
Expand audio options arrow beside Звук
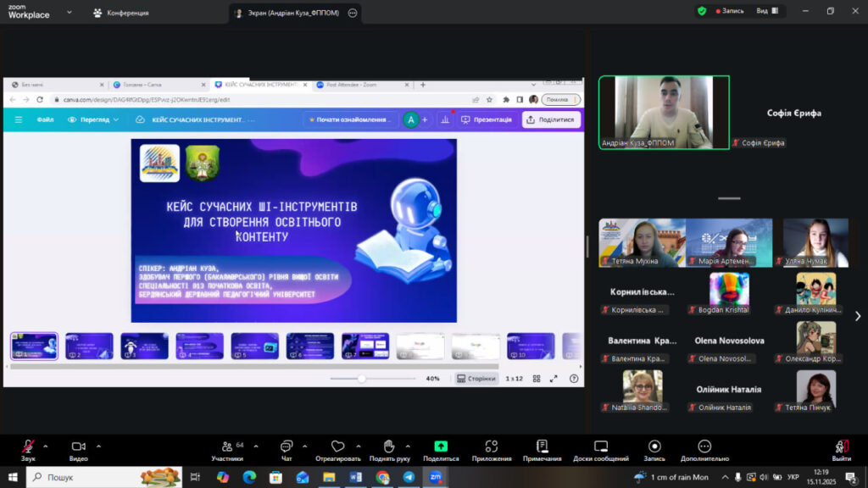point(46,446)
